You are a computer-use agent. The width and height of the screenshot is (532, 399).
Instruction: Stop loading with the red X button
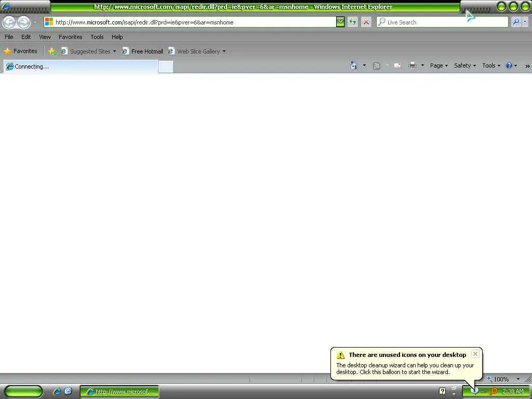(366, 22)
